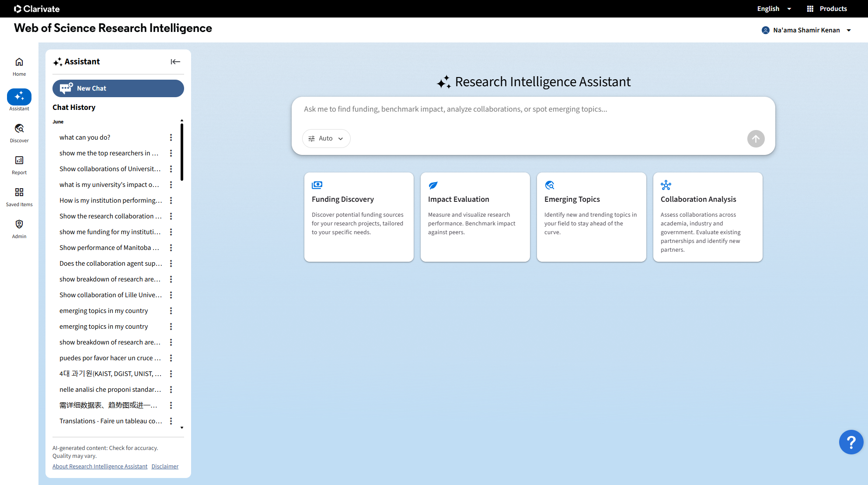Screen dimensions: 868x485
Task: Open 'show me the top researchers in …' chat
Action: click(x=109, y=153)
